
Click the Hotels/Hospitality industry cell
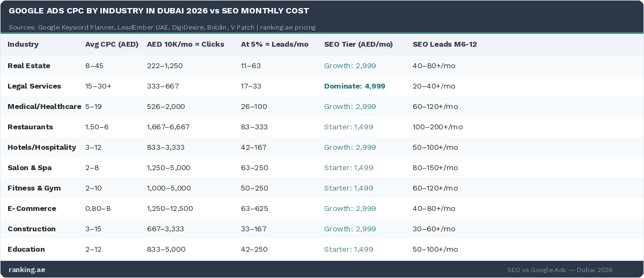42,148
